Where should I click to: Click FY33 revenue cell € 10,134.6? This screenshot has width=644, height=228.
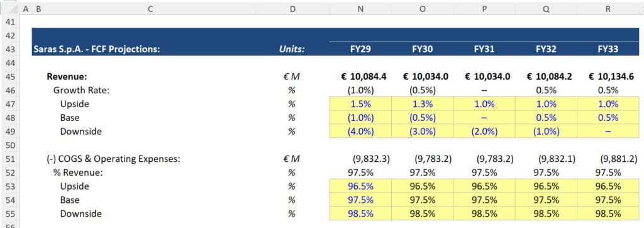[608, 77]
